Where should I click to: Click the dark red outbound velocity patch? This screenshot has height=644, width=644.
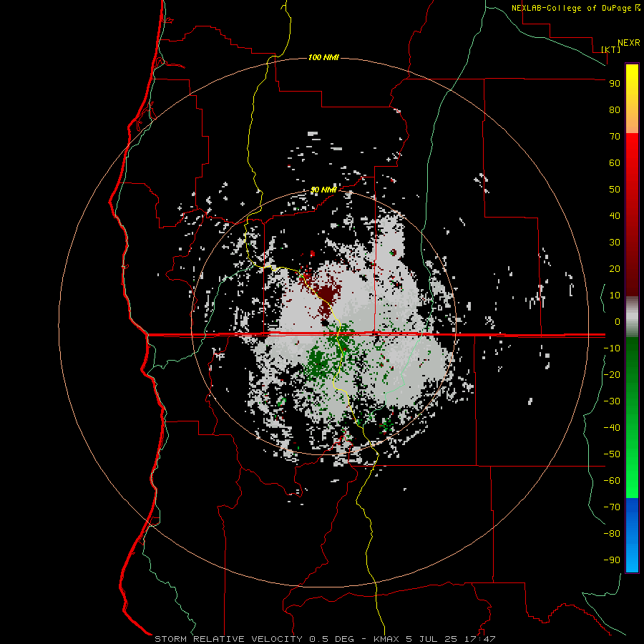326,293
